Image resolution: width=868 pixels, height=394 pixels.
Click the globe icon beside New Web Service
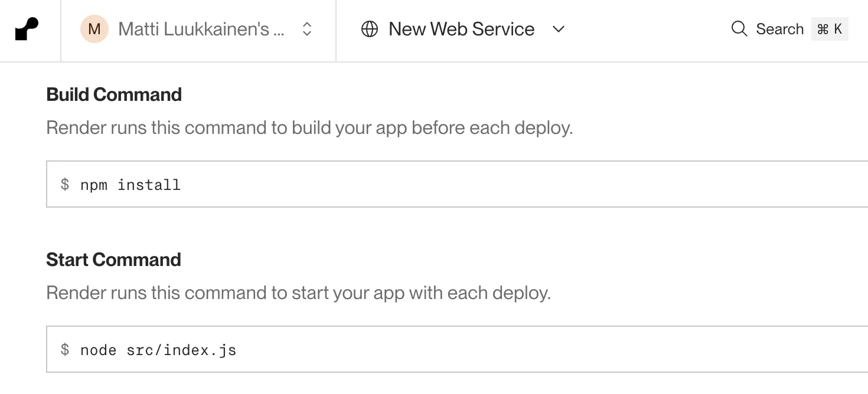click(x=370, y=29)
